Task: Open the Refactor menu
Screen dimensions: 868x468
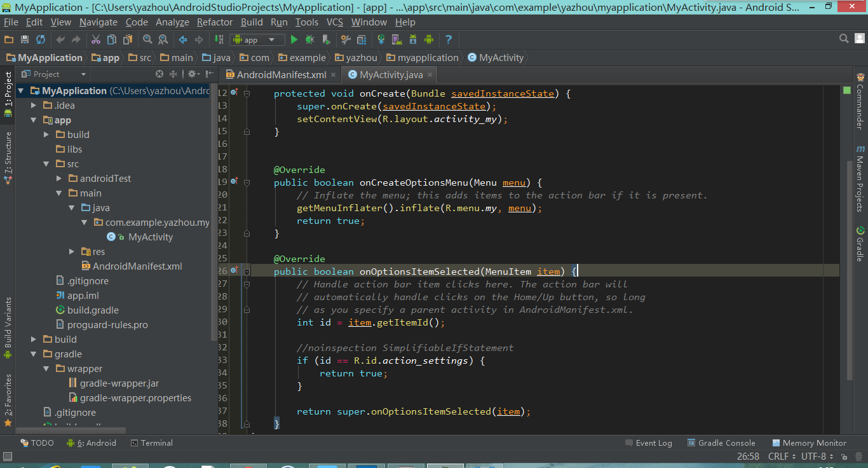Action: click(215, 22)
